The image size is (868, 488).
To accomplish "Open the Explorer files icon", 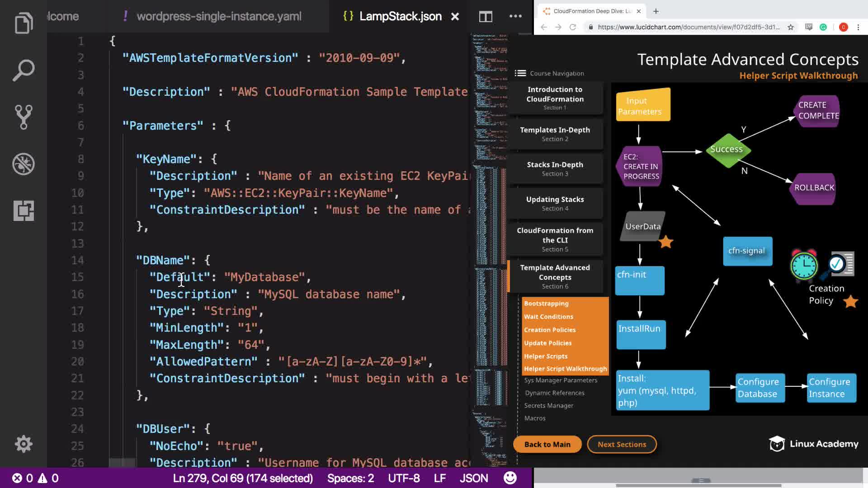I will (24, 23).
